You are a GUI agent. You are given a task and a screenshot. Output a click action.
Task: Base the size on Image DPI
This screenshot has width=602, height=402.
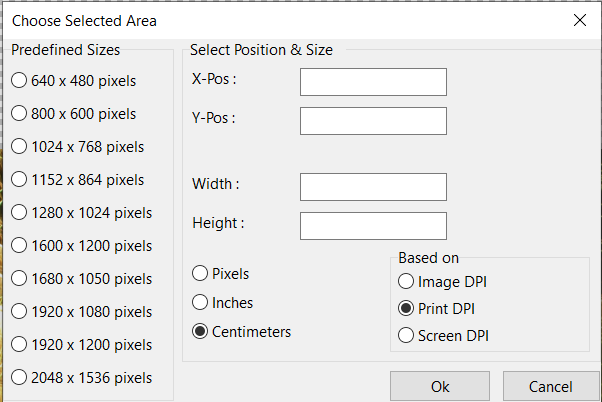pos(406,281)
